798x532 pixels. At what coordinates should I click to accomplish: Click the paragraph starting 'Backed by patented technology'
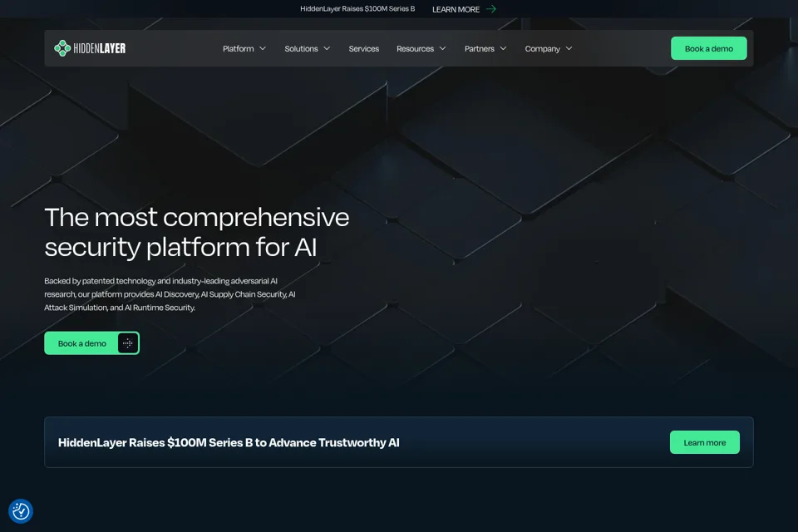coord(170,294)
